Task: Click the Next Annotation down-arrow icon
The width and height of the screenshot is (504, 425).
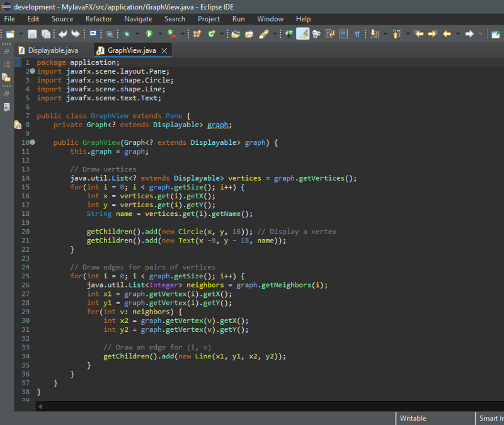Action: point(374,33)
